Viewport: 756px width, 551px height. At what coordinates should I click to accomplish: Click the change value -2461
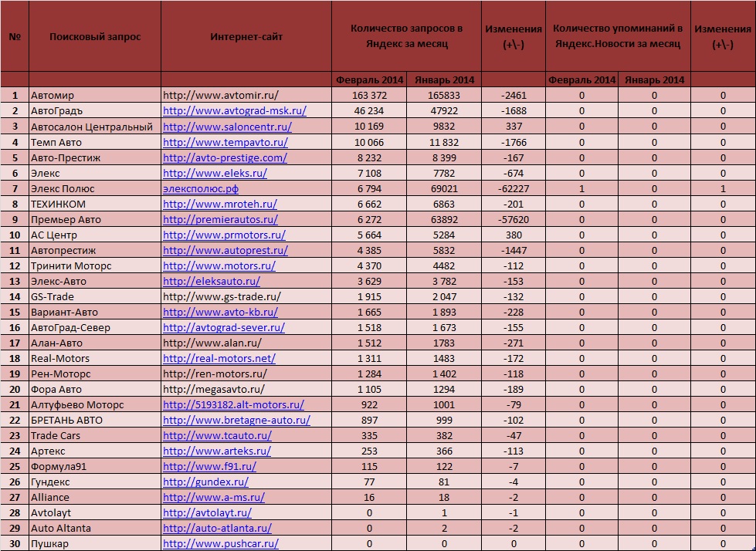point(514,96)
